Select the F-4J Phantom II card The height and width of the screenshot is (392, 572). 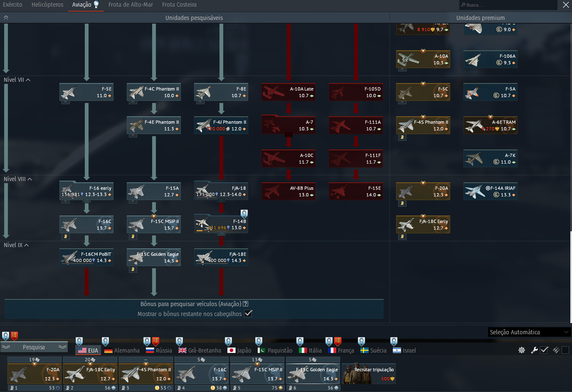[x=221, y=125]
